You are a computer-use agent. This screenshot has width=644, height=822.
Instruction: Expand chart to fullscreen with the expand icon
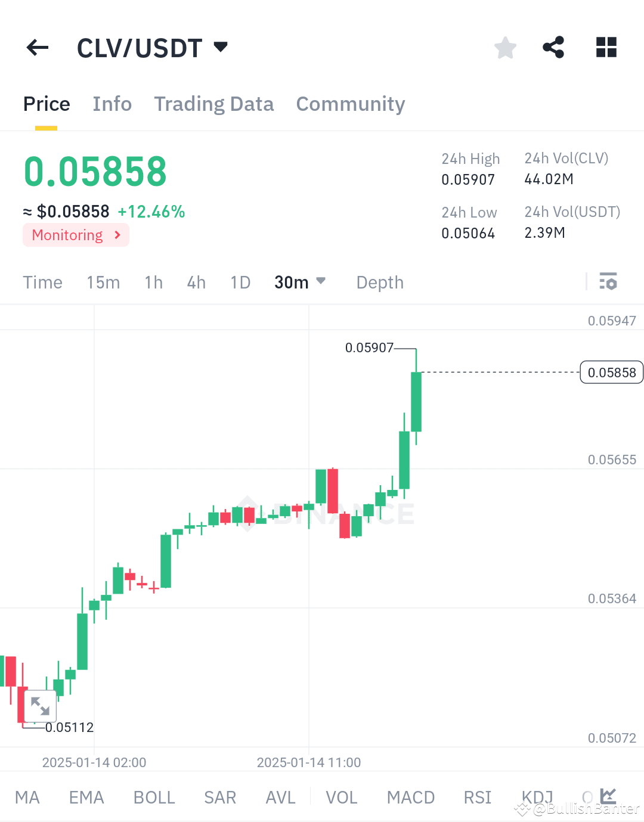point(40,706)
